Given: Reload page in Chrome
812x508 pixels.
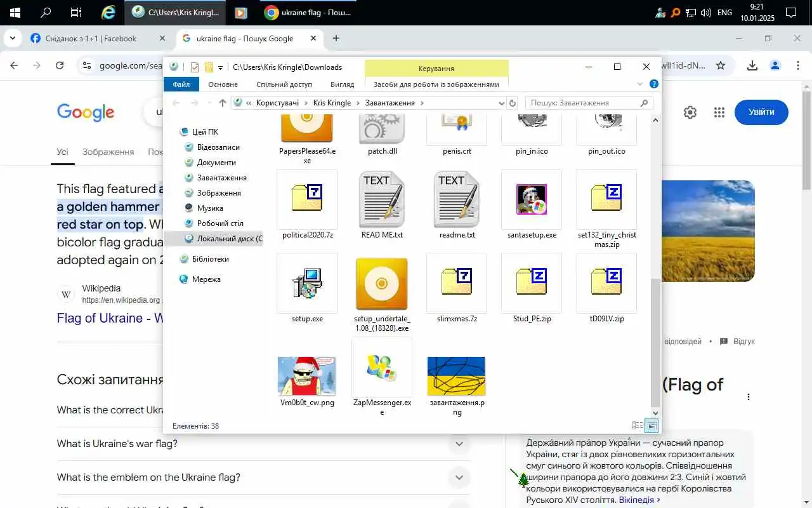Looking at the screenshot, I should point(60,65).
